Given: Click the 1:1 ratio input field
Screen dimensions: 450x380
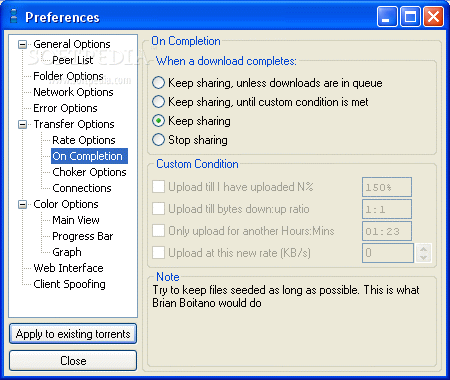Looking at the screenshot, I should tap(387, 209).
